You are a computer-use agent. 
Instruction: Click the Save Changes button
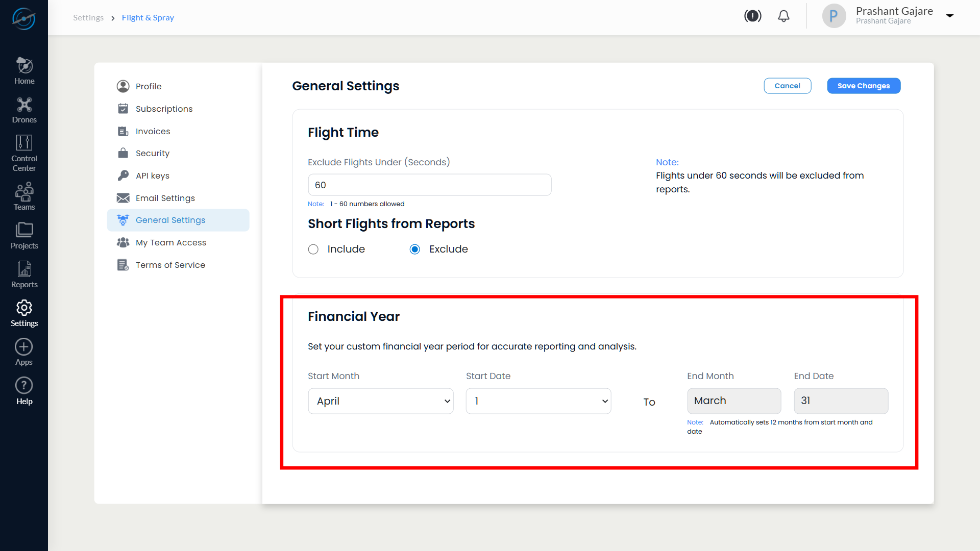click(x=863, y=86)
